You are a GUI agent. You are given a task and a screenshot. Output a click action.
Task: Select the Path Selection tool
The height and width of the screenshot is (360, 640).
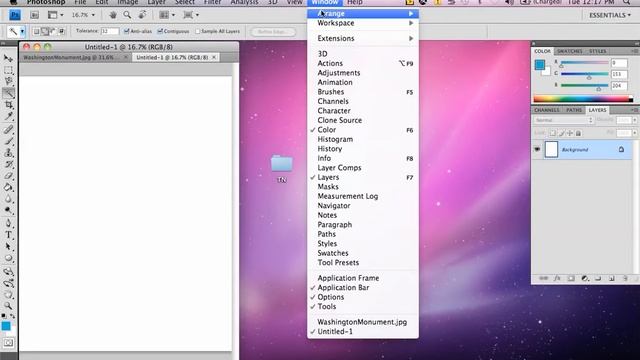[8, 247]
